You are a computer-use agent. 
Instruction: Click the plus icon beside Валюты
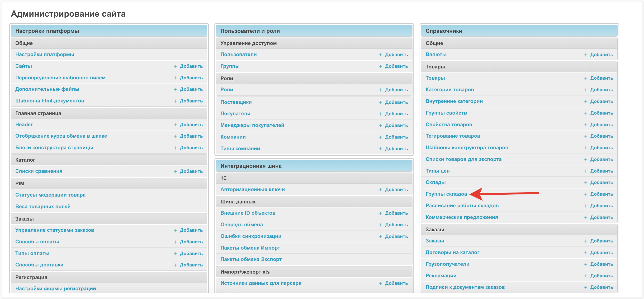pyautogui.click(x=586, y=54)
